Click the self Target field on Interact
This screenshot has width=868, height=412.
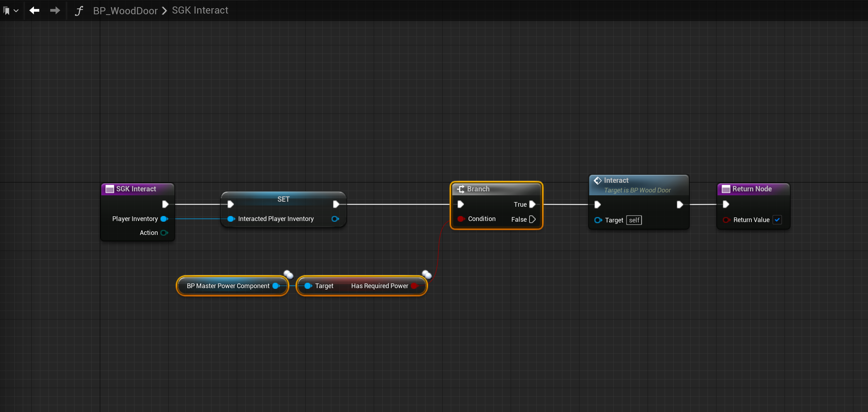[634, 220]
